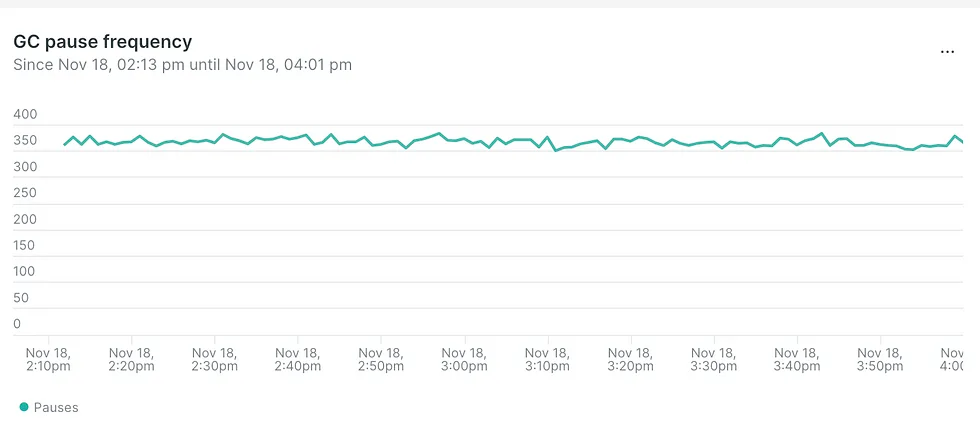Select the 2:20pm x-axis time label
Image resolution: width=980 pixels, height=432 pixels.
tap(132, 360)
